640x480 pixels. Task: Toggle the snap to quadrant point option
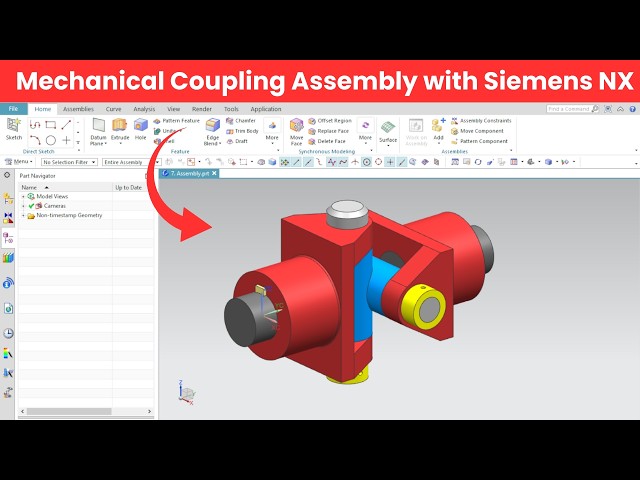tap(378, 162)
